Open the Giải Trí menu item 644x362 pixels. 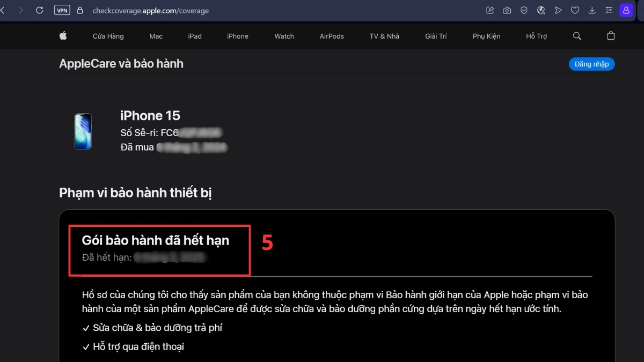pyautogui.click(x=436, y=36)
